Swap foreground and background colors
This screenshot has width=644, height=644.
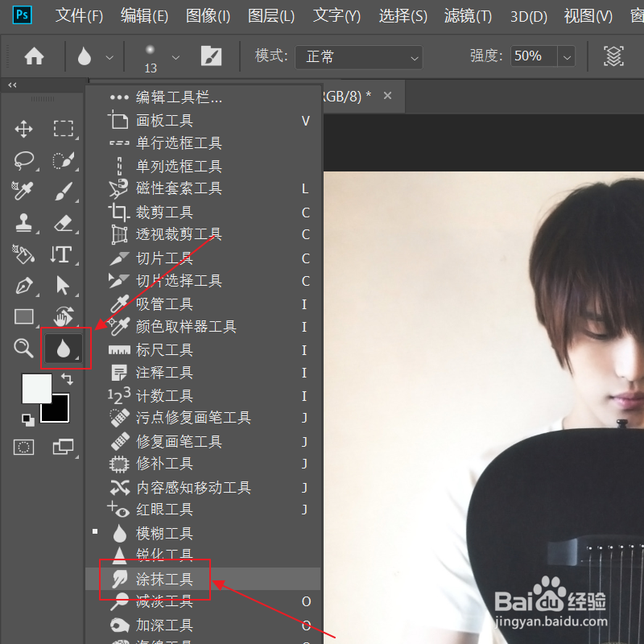pos(67,378)
